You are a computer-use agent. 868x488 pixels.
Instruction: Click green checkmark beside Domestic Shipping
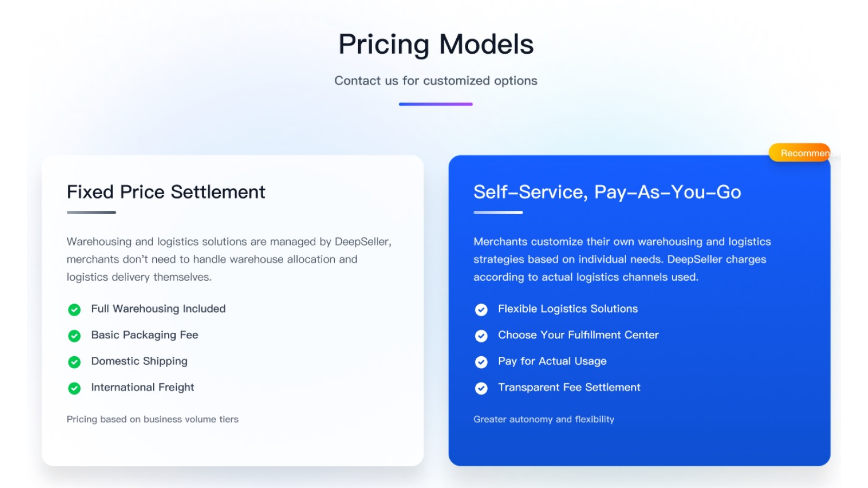74,362
